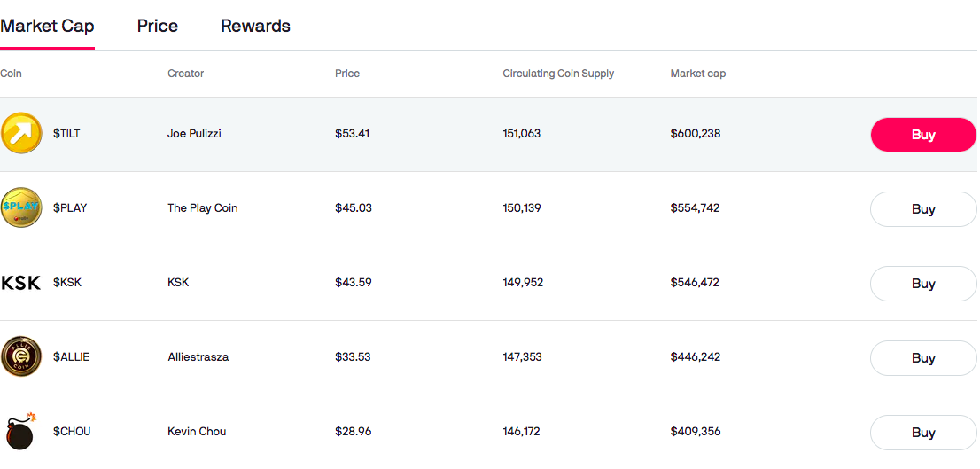
Task: Click the Circulating Coin Supply column header
Action: [558, 74]
